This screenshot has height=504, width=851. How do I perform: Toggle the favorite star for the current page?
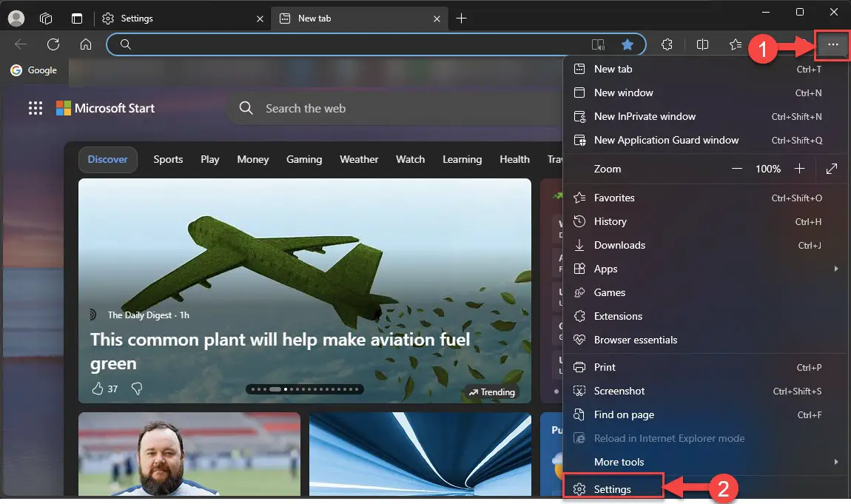(628, 44)
